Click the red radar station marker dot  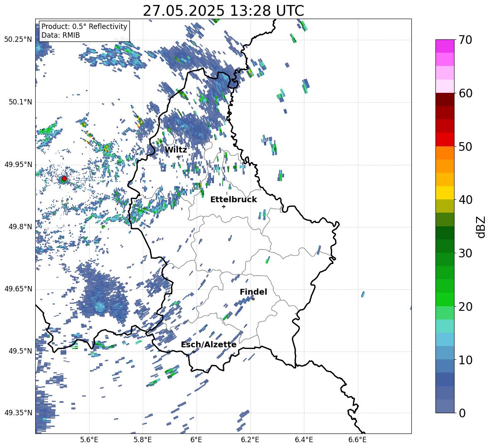pyautogui.click(x=64, y=179)
